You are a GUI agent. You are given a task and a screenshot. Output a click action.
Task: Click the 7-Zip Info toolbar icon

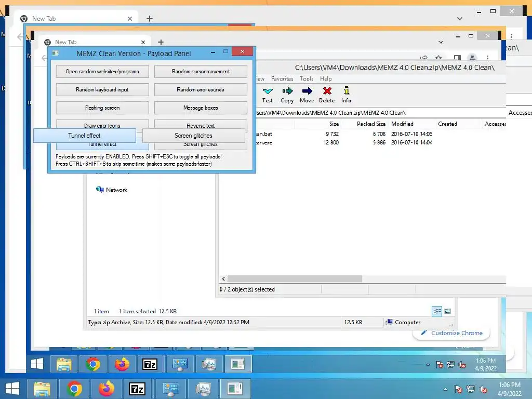pos(347,90)
